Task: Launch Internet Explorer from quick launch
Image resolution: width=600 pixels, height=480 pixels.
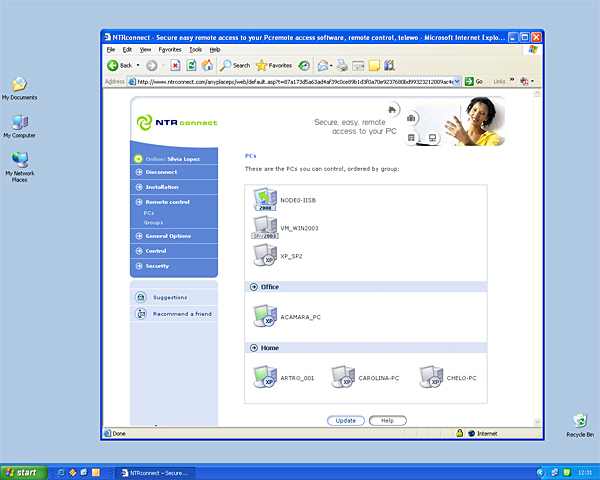Action: (61, 473)
